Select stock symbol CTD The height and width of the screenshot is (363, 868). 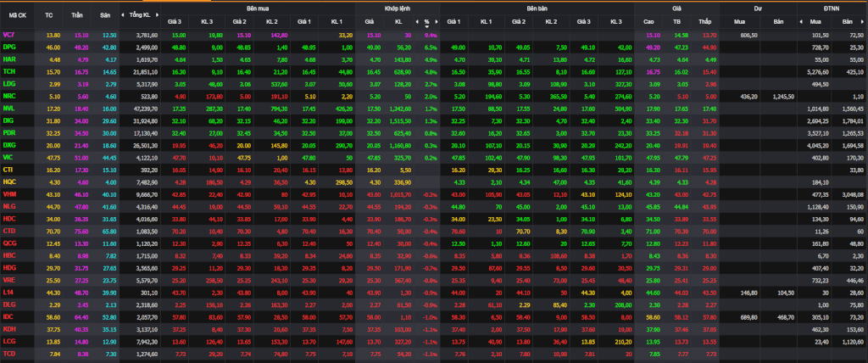pyautogui.click(x=8, y=231)
